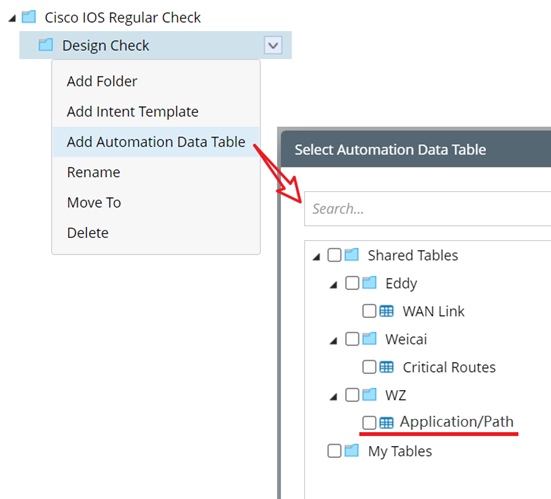Click the Application/Path table icon
Screen dimensions: 551x499
pyautogui.click(x=387, y=423)
